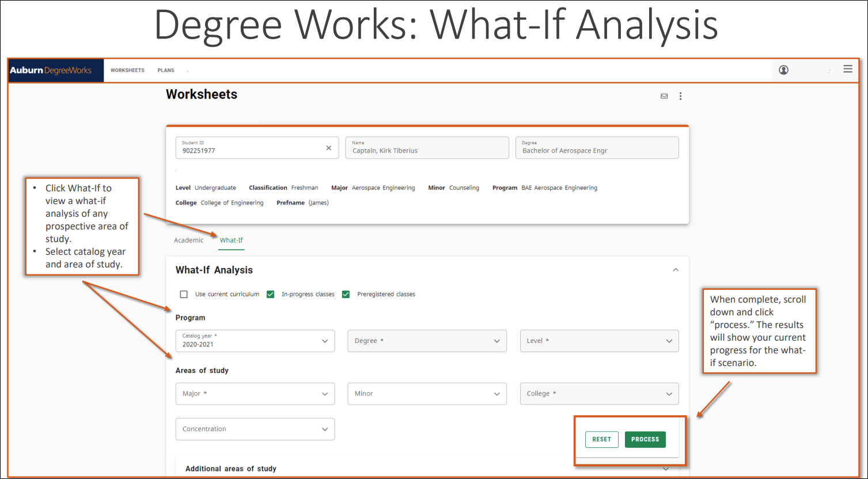Click the user profile icon
This screenshot has width=868, height=479.
pyautogui.click(x=783, y=69)
